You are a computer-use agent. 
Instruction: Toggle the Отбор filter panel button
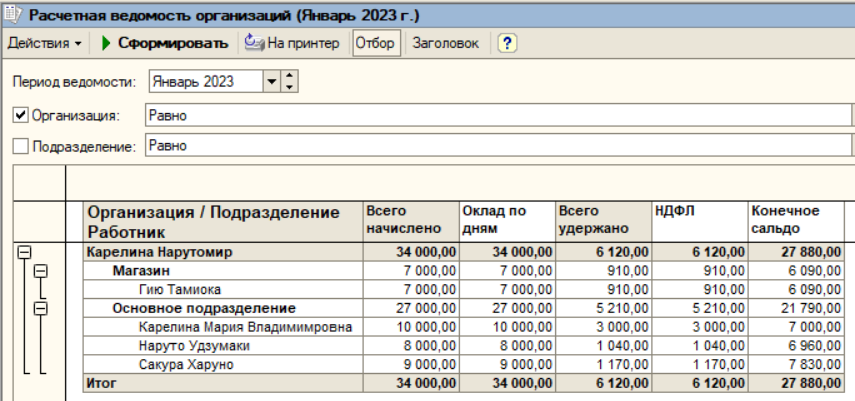pos(375,43)
